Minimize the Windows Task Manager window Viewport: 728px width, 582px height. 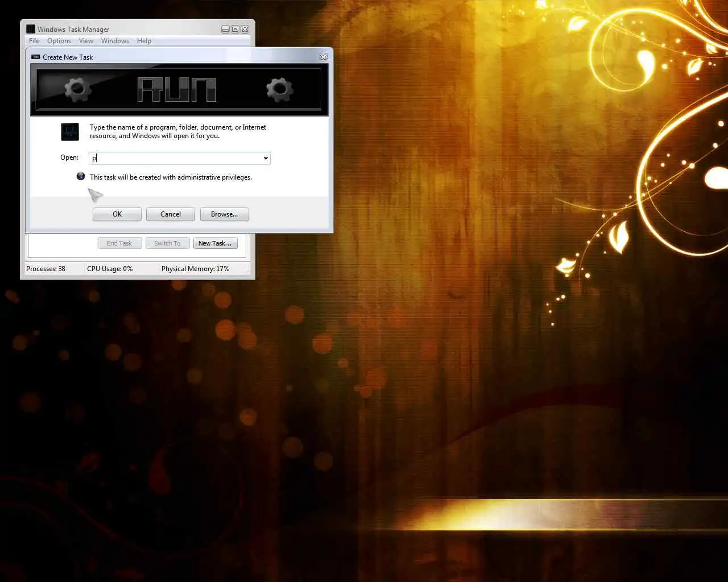click(x=225, y=30)
